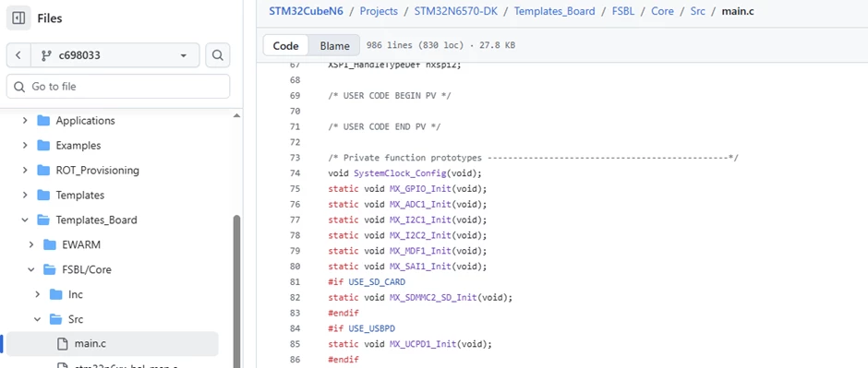Click the file tree vertical scrollbar
This screenshot has height=368, width=868.
tap(237, 291)
